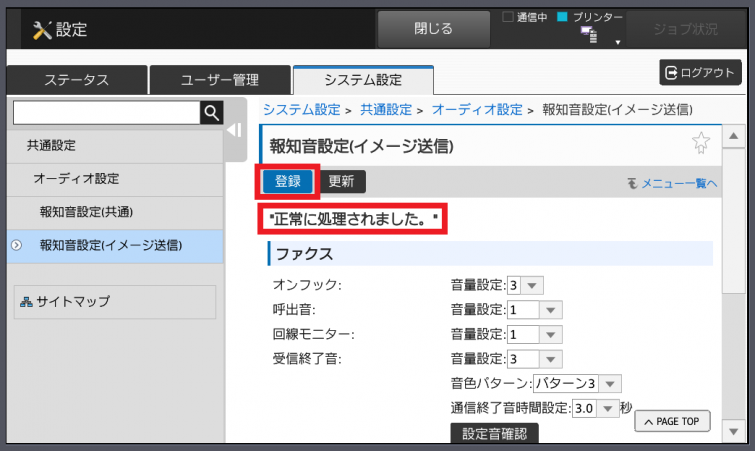Click the 登録 register button
The width and height of the screenshot is (755, 451).
click(287, 182)
